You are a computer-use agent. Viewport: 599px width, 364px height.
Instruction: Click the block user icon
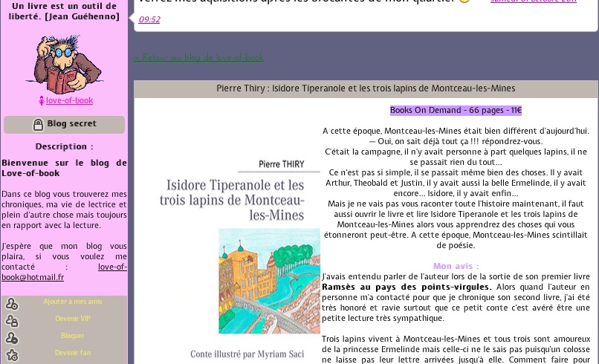[11, 338]
